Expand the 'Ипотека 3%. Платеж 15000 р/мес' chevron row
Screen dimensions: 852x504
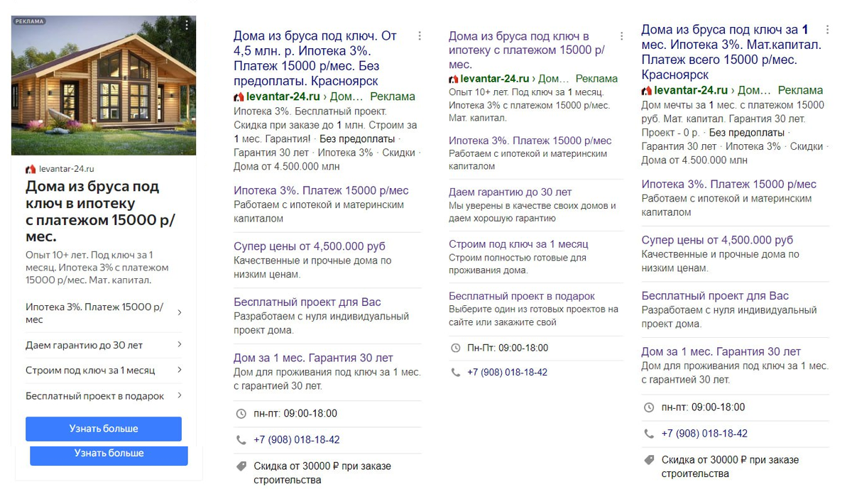(x=179, y=313)
